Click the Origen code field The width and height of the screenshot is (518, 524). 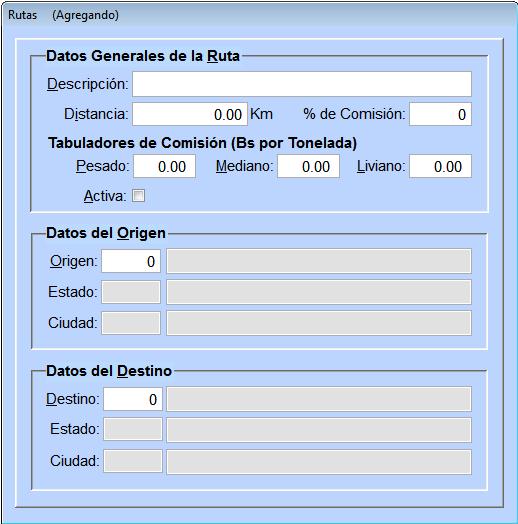click(x=131, y=261)
